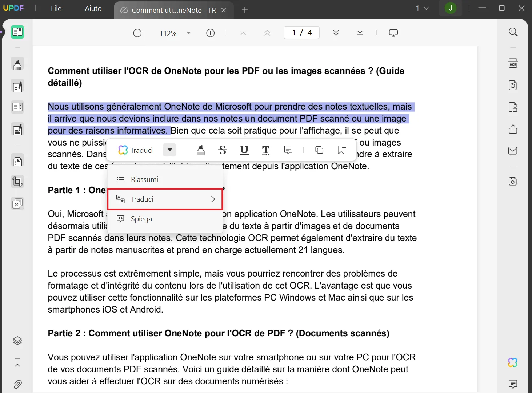Run the OCR text recognition tool
This screenshot has width=532, height=393.
point(513,63)
